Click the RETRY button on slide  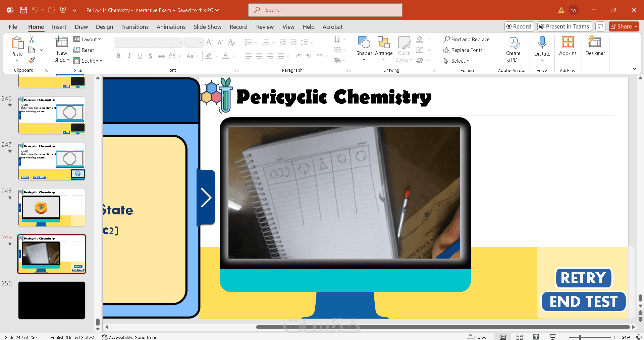(x=583, y=278)
